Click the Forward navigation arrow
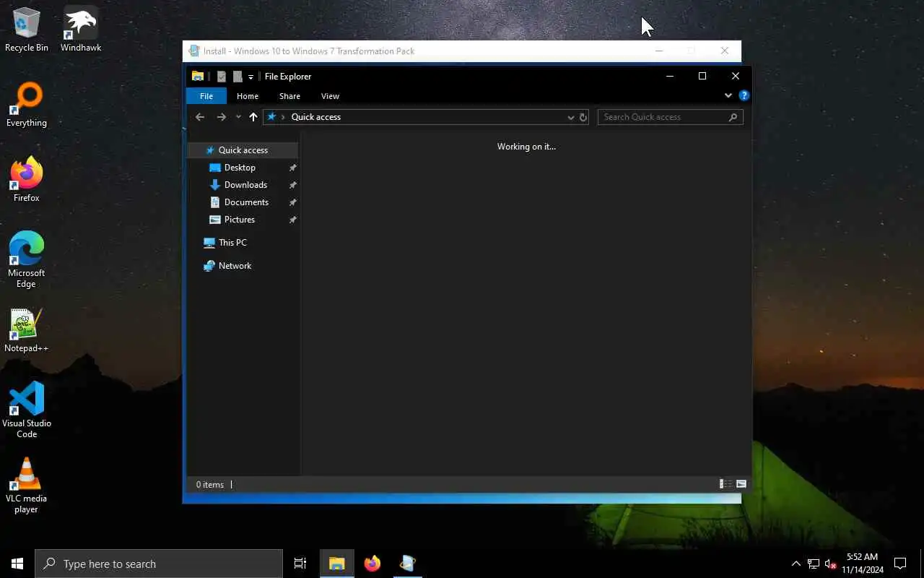This screenshot has height=578, width=924. [x=221, y=117]
